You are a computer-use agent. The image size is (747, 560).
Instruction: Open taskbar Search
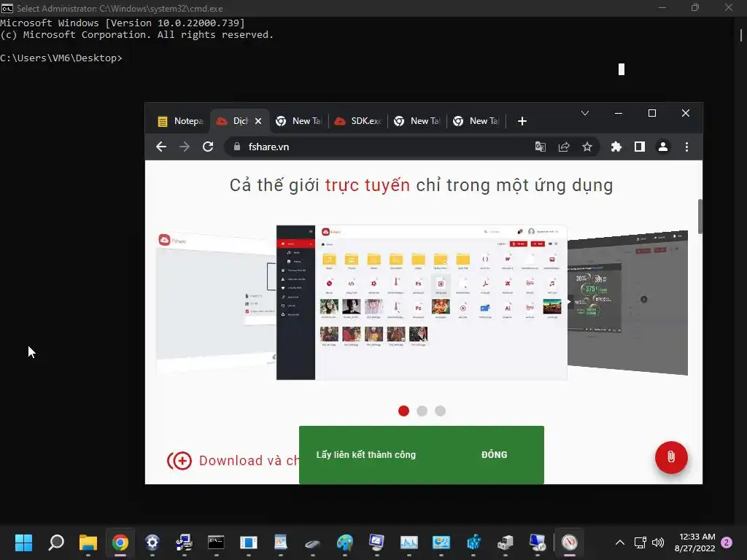click(x=56, y=542)
